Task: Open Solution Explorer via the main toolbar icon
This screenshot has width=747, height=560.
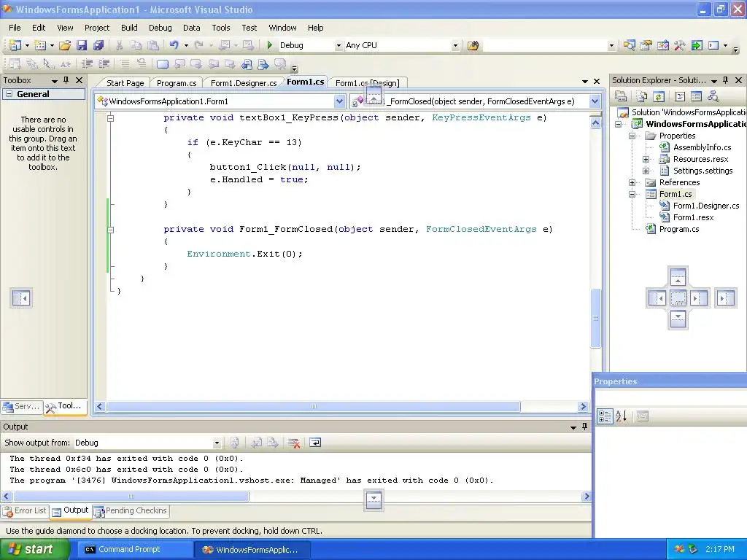Action: click(x=629, y=45)
